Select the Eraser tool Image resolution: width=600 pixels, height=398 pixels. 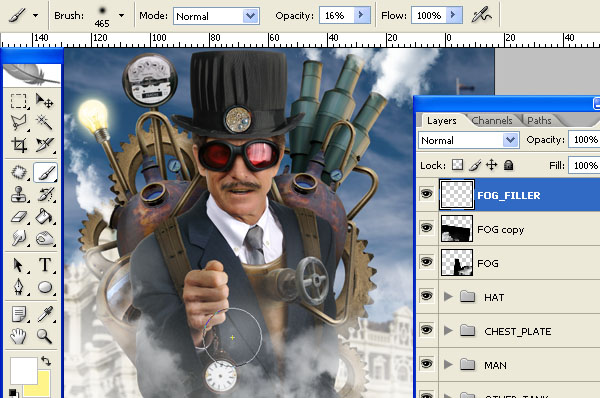(x=18, y=217)
